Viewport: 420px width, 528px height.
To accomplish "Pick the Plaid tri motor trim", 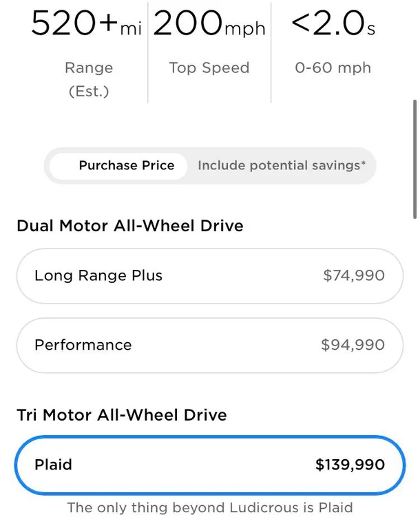I will click(209, 465).
